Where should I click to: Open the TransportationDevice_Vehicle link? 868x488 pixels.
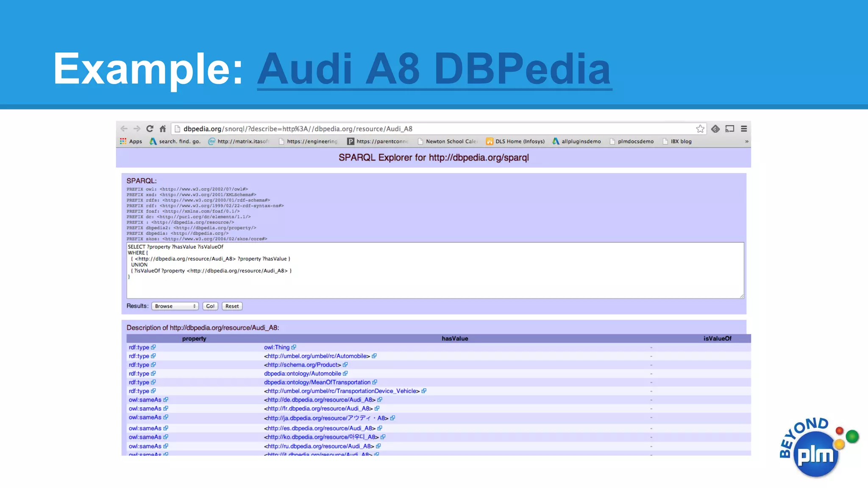tap(342, 391)
